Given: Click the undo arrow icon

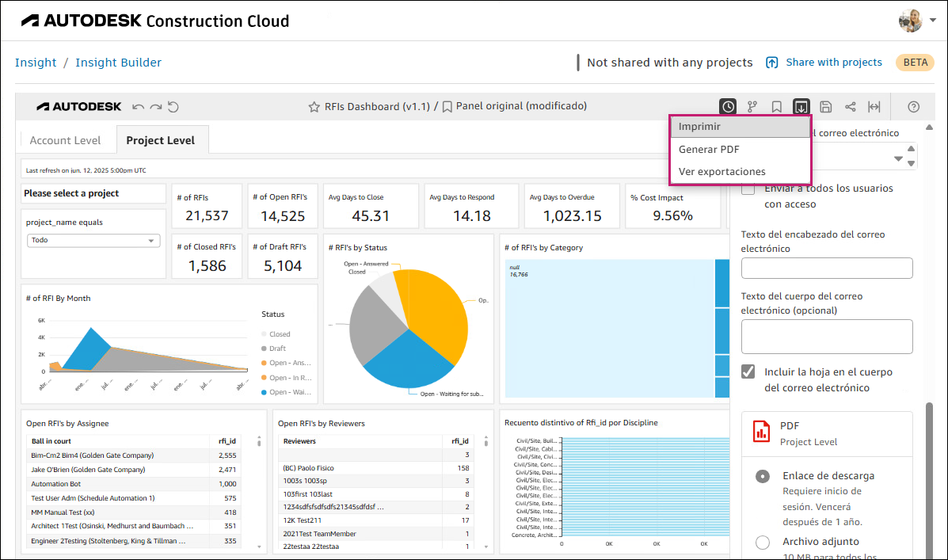Looking at the screenshot, I should click(x=139, y=106).
